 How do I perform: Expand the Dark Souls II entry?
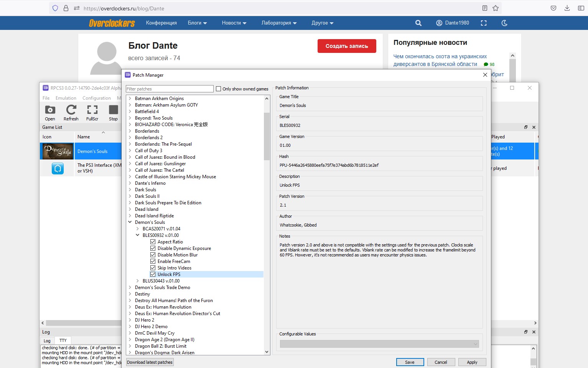point(130,196)
